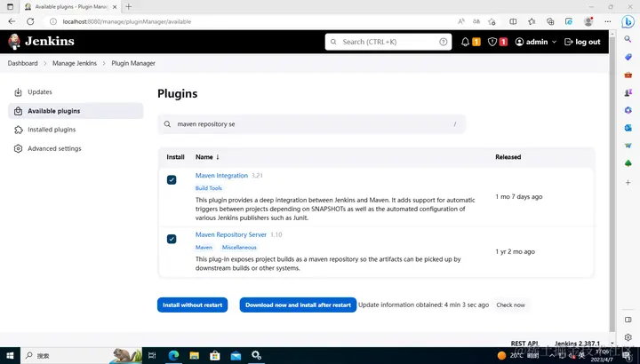Viewport: 640px width, 364px height.
Task: Click the tab actions icon at top left
Action: coord(10,6)
